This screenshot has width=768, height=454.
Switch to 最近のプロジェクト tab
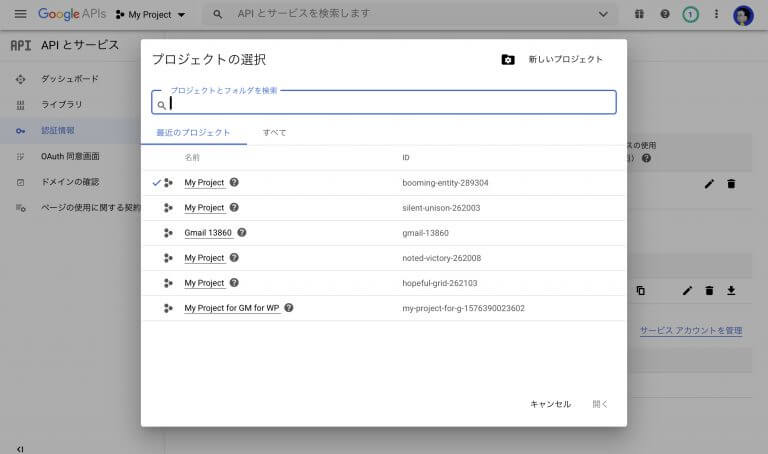click(193, 133)
